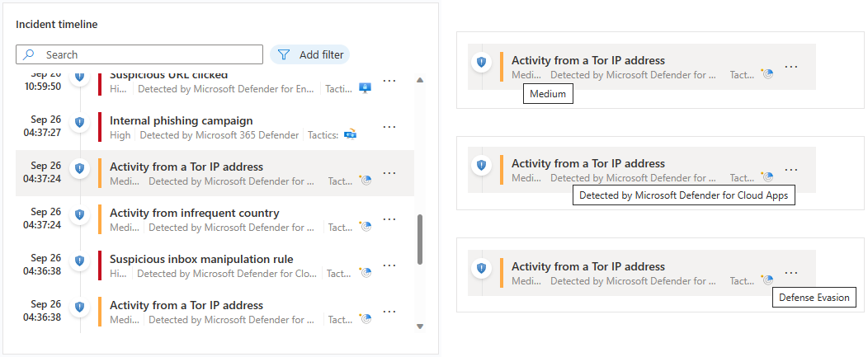Image resolution: width=868 pixels, height=357 pixels.
Task: Click the shield icon beside Suspicious inbox manipulation rule
Action: 79,261
